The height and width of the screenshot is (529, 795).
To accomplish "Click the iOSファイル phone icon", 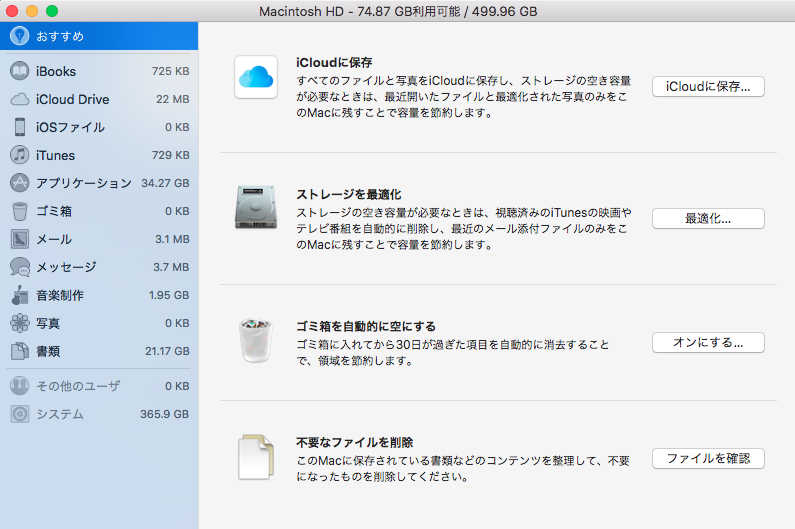I will [x=20, y=127].
